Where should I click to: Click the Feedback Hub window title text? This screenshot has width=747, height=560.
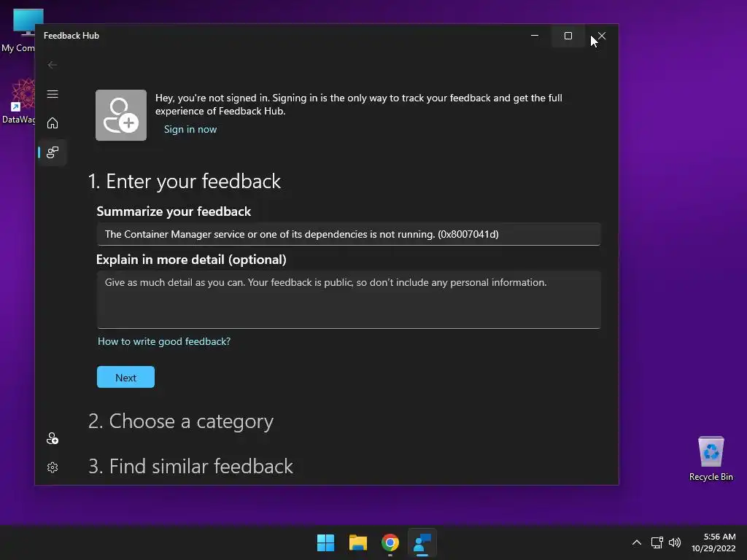[x=71, y=36]
